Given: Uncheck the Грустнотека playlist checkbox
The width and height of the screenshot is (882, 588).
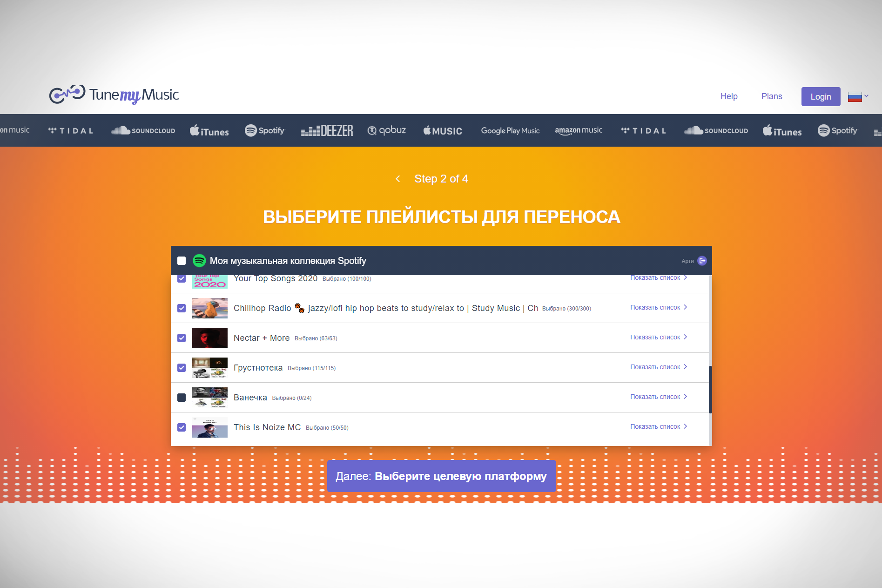Looking at the screenshot, I should point(182,368).
